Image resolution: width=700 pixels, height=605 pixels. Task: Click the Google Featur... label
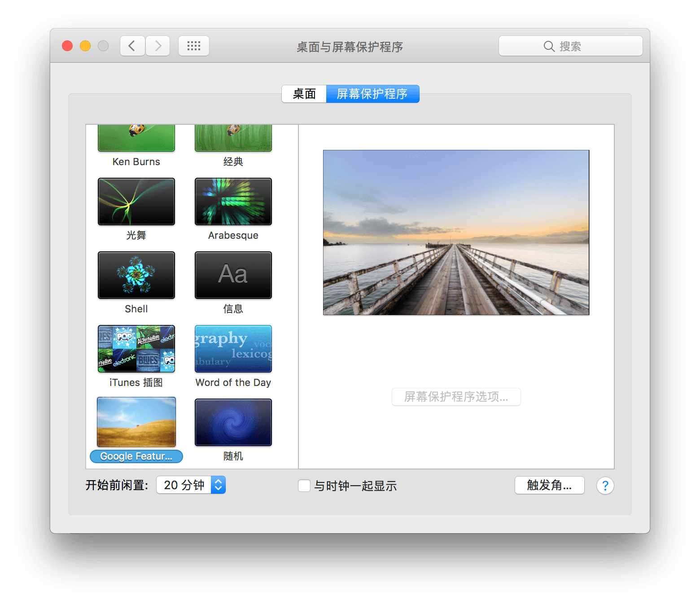pyautogui.click(x=136, y=456)
